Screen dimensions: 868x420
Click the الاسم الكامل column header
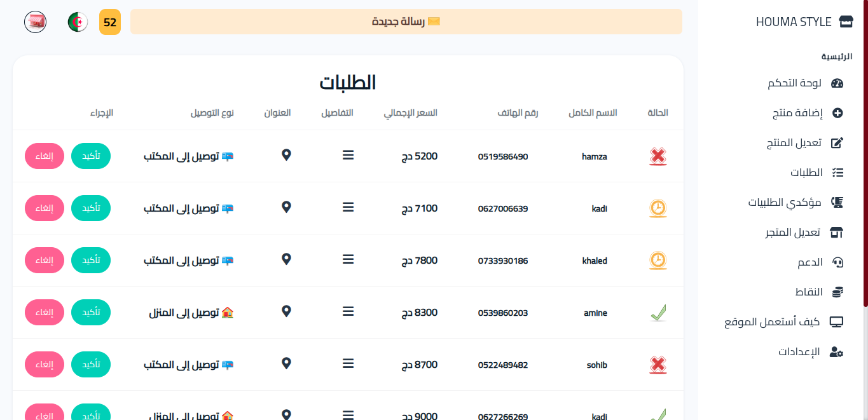593,112
